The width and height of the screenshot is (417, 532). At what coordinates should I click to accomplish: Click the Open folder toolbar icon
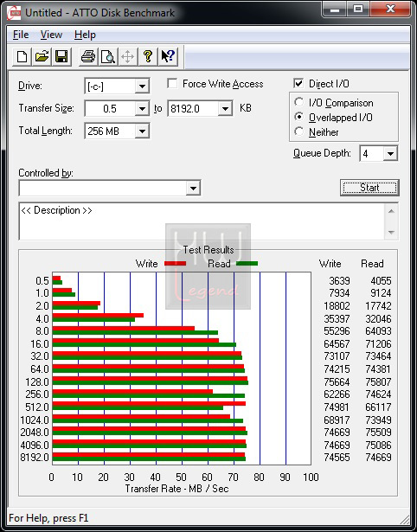(42, 56)
